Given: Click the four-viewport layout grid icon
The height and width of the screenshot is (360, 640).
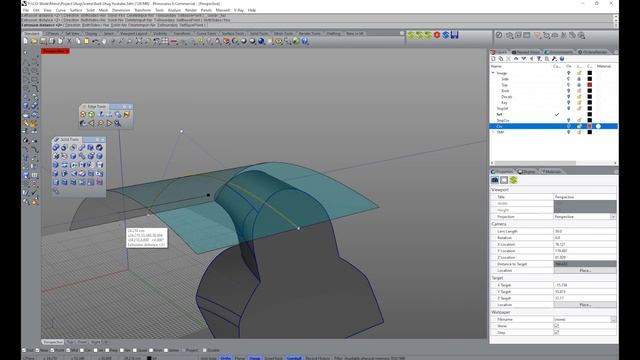Looking at the screenshot, I should pos(165,41).
